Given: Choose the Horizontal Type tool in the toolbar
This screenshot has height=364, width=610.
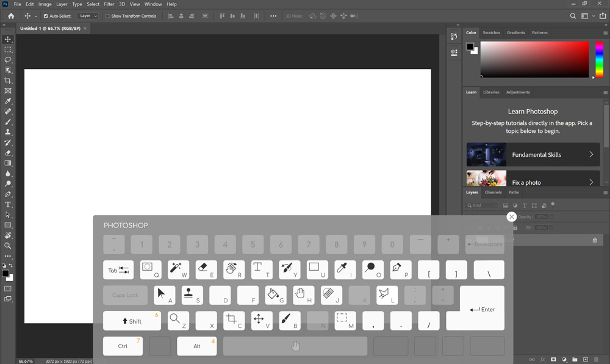Looking at the screenshot, I should (x=8, y=204).
